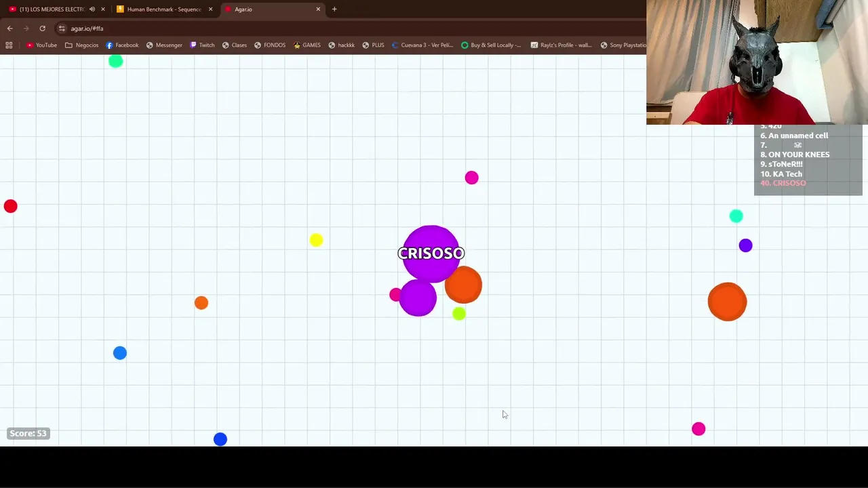Click leaderboard entry '40. CRISOSO'
The width and height of the screenshot is (868, 488).
[783, 183]
